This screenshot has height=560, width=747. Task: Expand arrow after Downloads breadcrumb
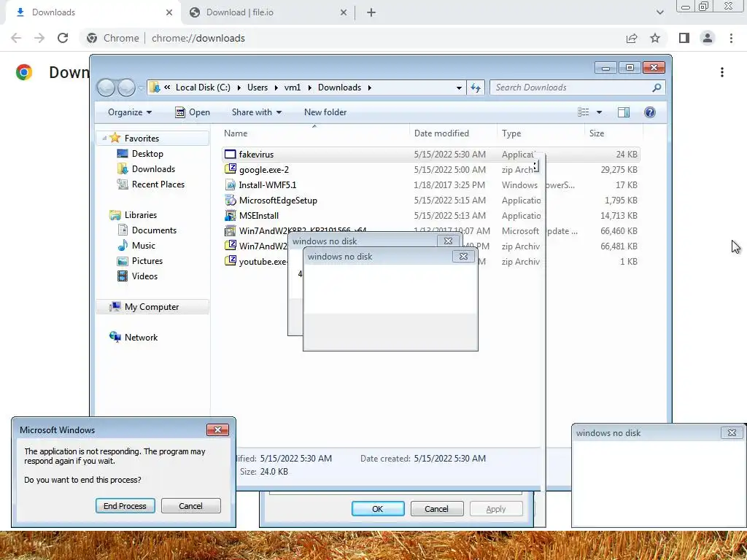click(370, 87)
